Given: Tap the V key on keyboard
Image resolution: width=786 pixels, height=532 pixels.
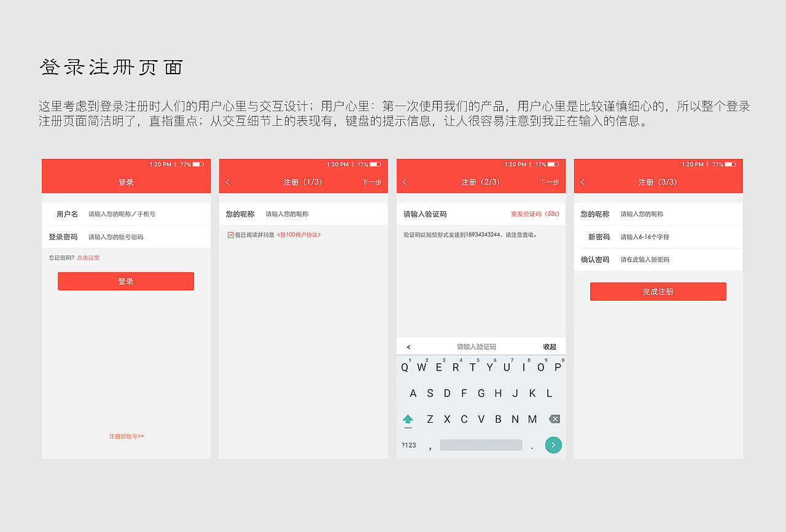Looking at the screenshot, I should pyautogui.click(x=481, y=419).
